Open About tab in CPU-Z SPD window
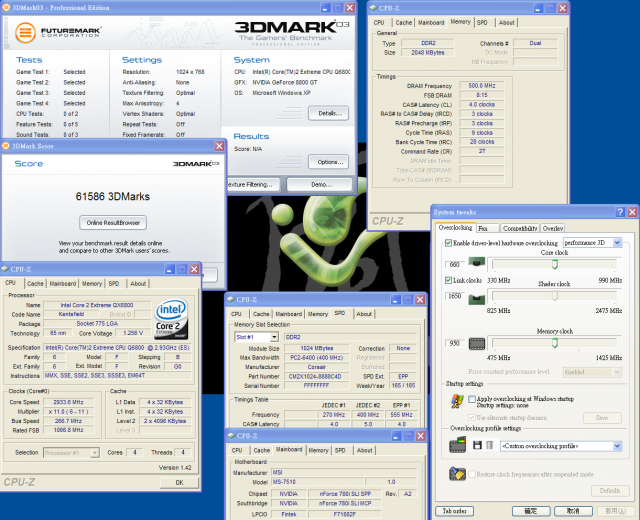The width and height of the screenshot is (640, 520). [364, 314]
